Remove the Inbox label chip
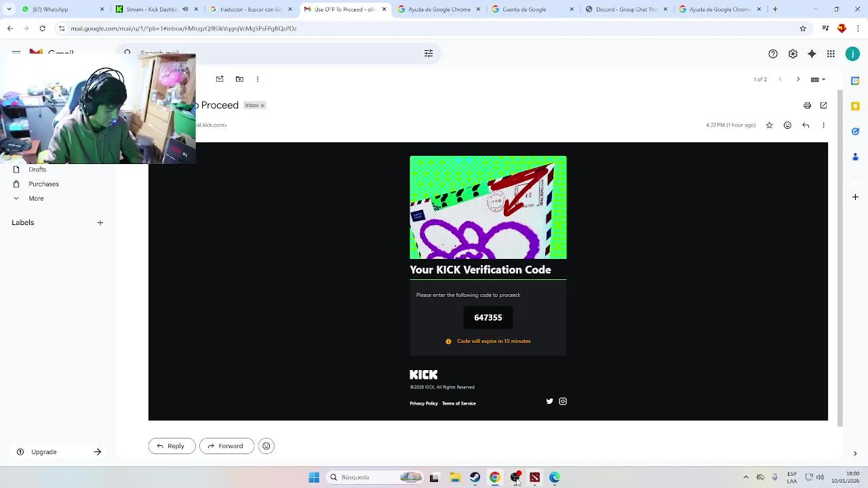Viewport: 868px width, 488px height. [262, 106]
